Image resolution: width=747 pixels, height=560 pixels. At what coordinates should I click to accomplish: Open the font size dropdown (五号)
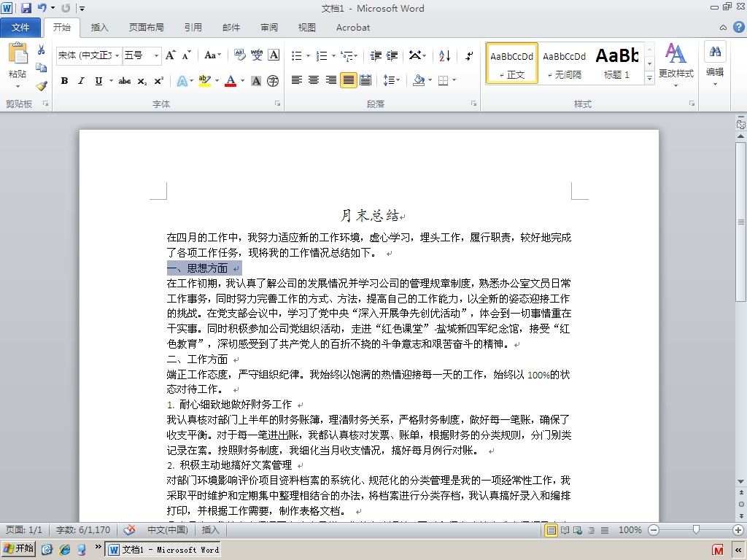tap(156, 55)
